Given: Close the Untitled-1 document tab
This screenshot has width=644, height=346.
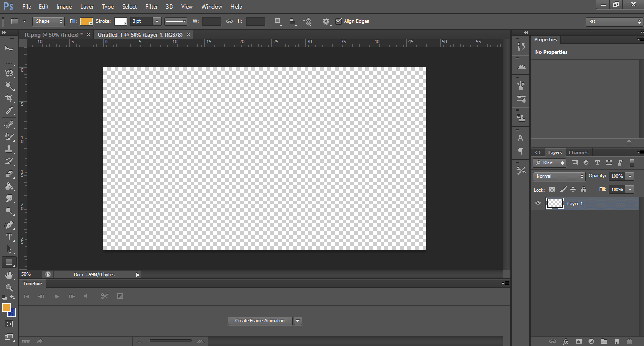Looking at the screenshot, I should 188,34.
